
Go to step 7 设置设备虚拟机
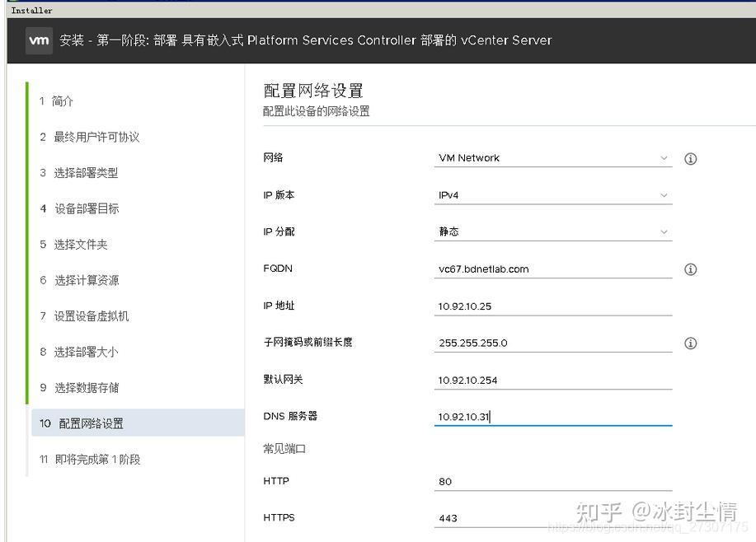[84, 316]
